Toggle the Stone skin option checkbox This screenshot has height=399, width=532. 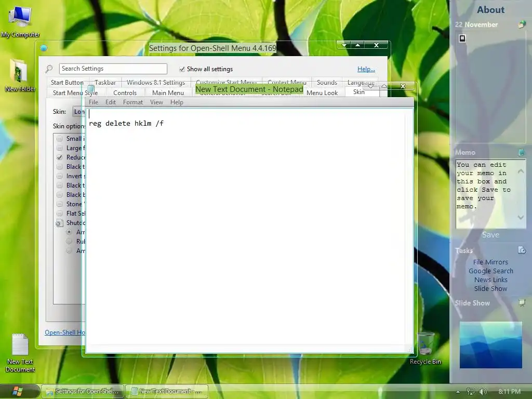60,204
